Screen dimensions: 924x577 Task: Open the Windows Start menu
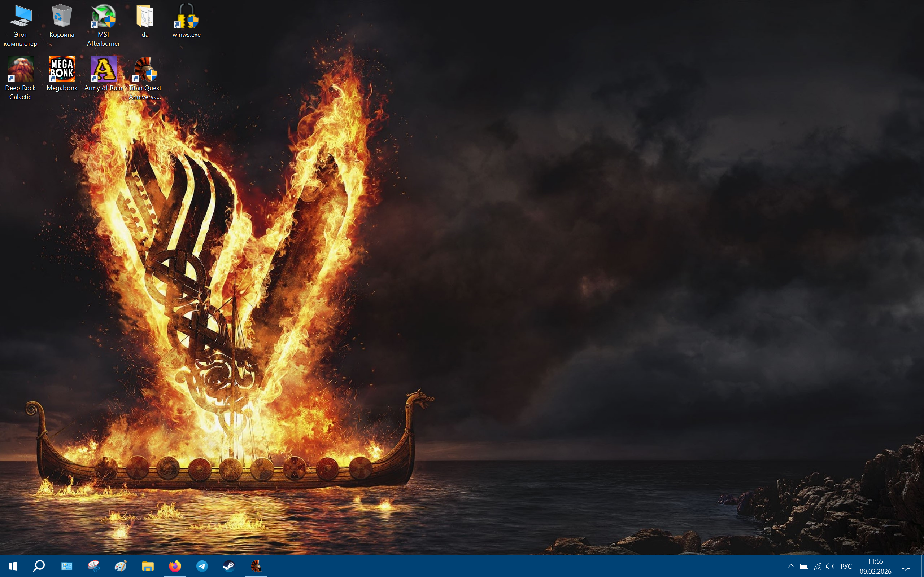pyautogui.click(x=13, y=566)
